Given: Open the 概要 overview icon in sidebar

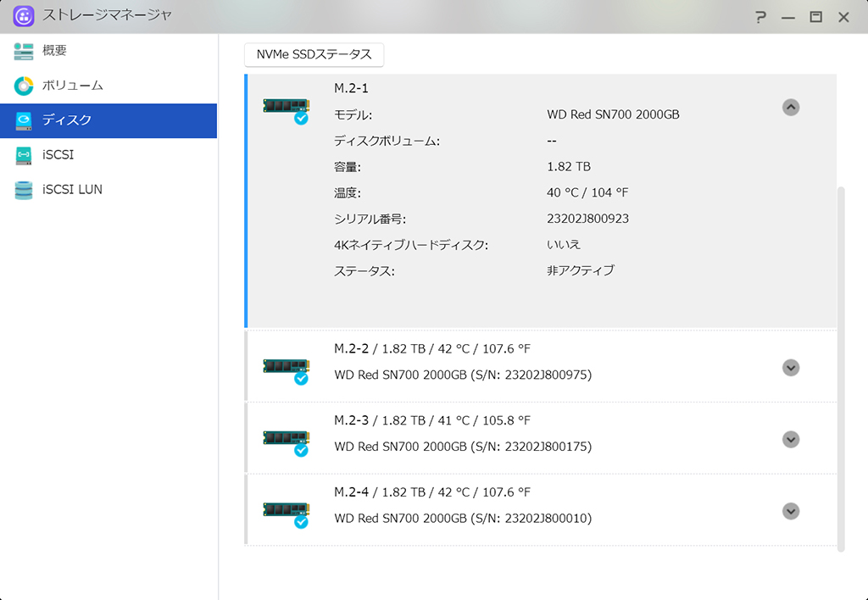Looking at the screenshot, I should [x=23, y=51].
